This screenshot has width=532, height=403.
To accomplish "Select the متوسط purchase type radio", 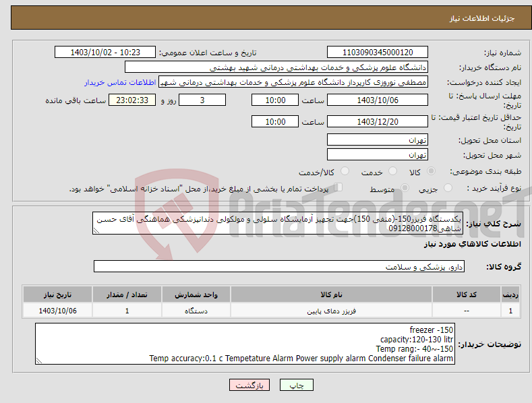I will tap(405, 188).
